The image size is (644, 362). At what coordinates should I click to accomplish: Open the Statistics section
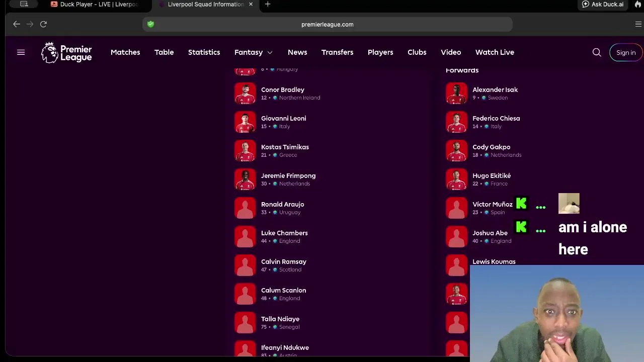[204, 52]
